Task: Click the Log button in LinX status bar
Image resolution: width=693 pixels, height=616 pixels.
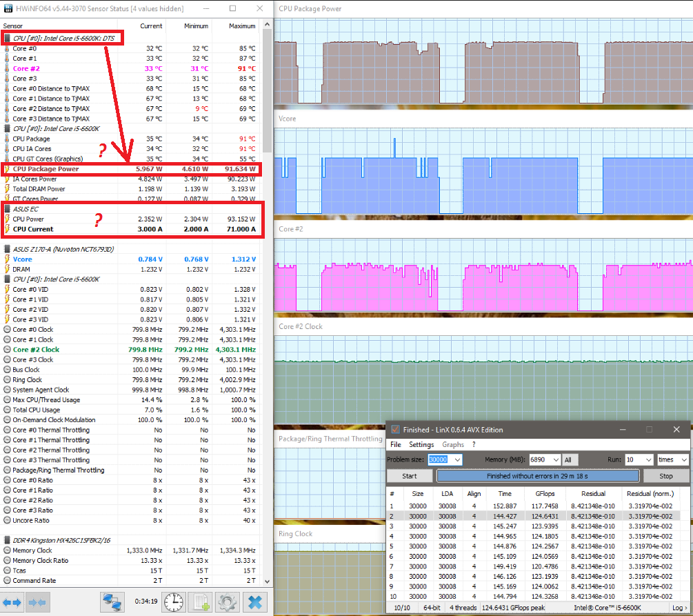Action: [x=679, y=608]
